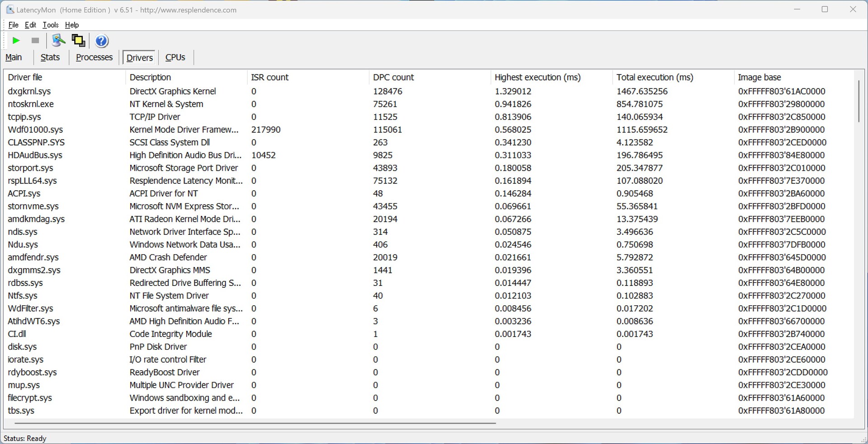The width and height of the screenshot is (868, 444).
Task: Select the rspLLL64.sys driver row
Action: coord(429,181)
